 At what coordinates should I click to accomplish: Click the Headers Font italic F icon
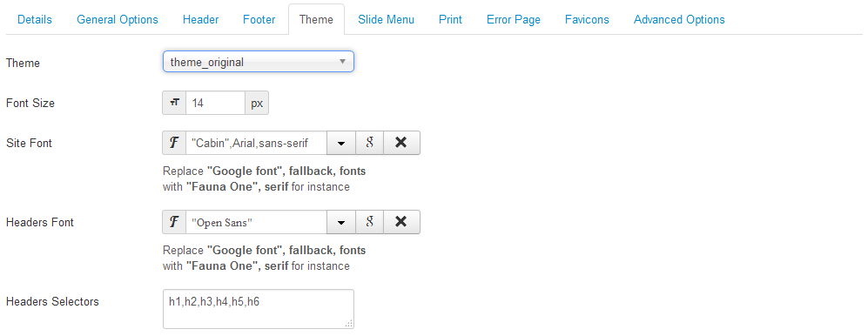tap(174, 222)
